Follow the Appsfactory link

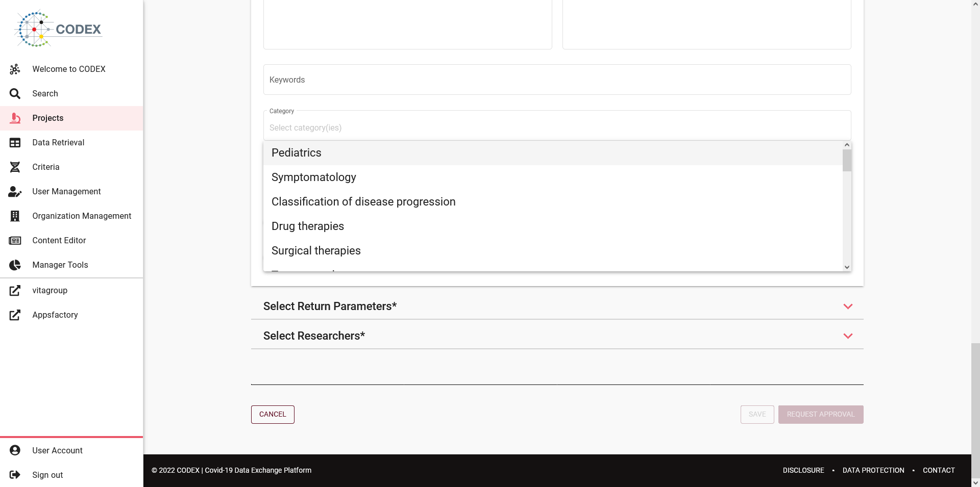point(55,315)
